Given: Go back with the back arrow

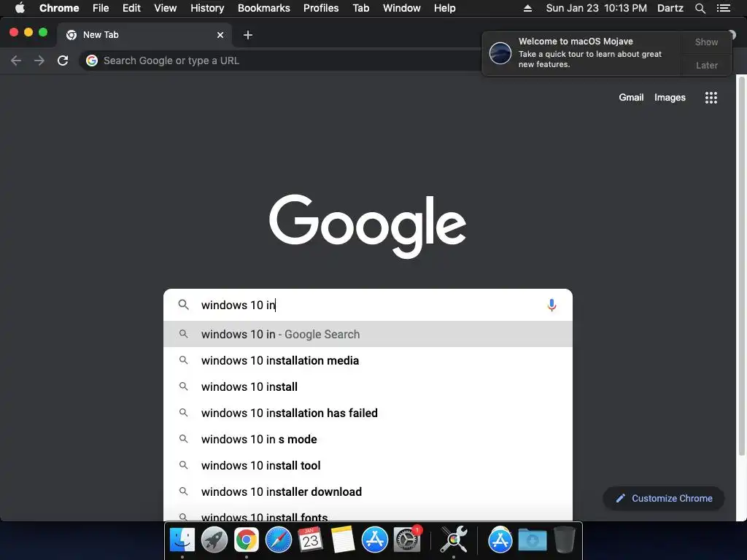Looking at the screenshot, I should pos(16,61).
